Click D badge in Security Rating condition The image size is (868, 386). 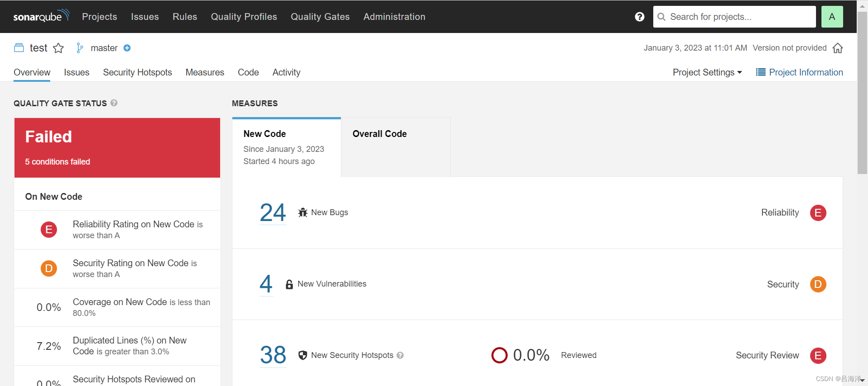pos(49,268)
